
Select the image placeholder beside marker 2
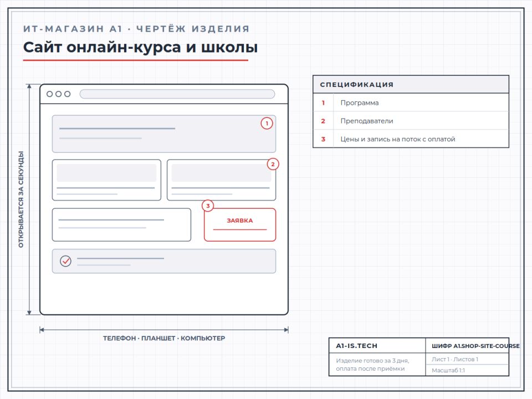(221, 173)
